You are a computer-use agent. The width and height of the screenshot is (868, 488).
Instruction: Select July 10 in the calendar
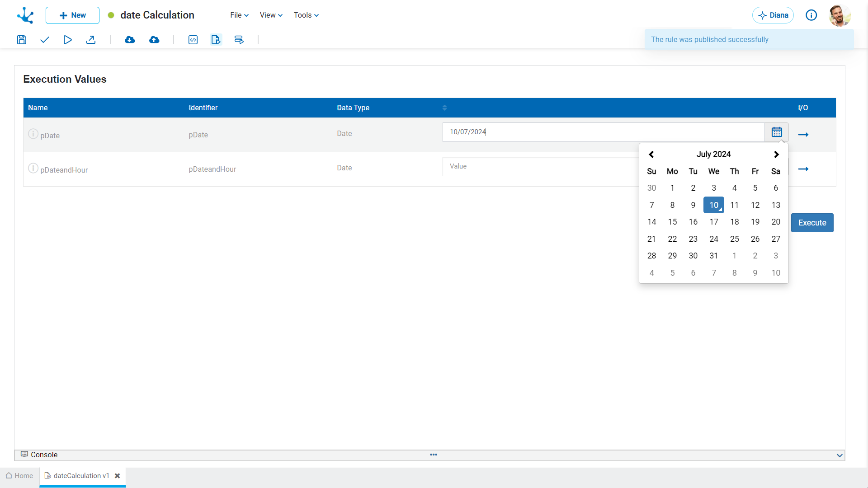tap(714, 205)
